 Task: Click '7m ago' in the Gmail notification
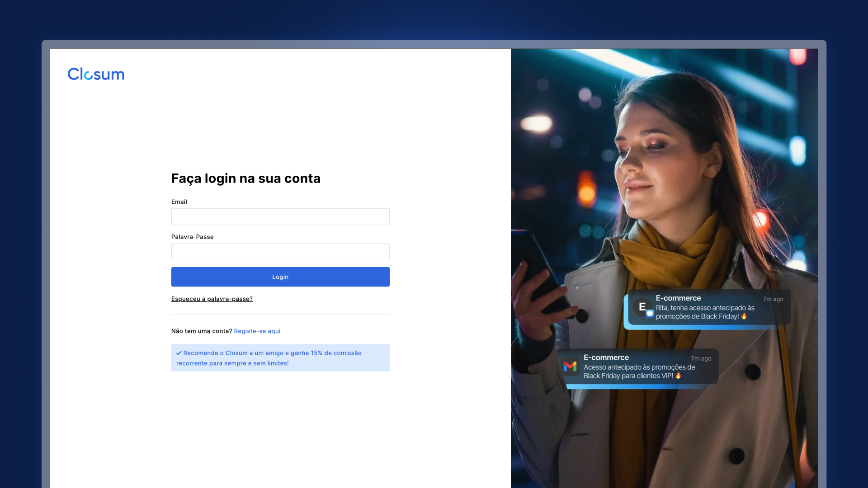[701, 358]
